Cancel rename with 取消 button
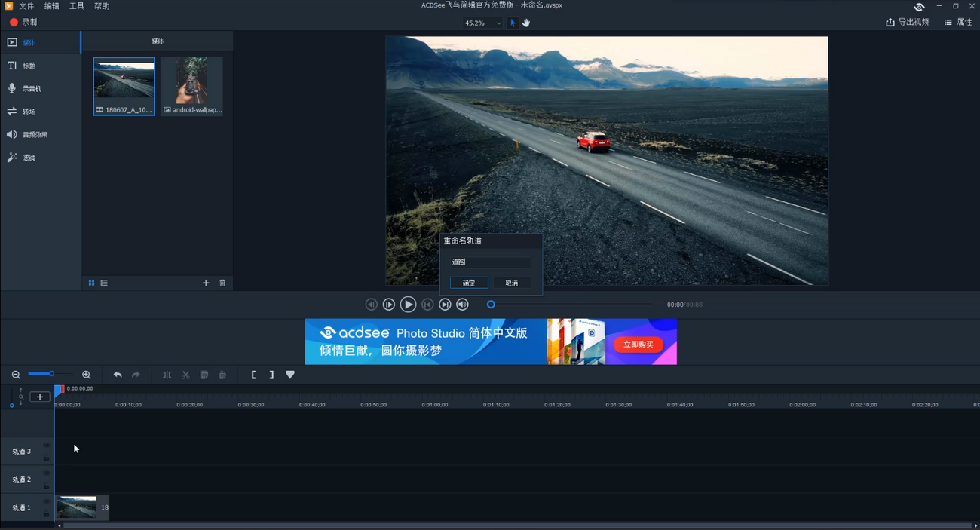Screen dimensions: 980x530 512,283
